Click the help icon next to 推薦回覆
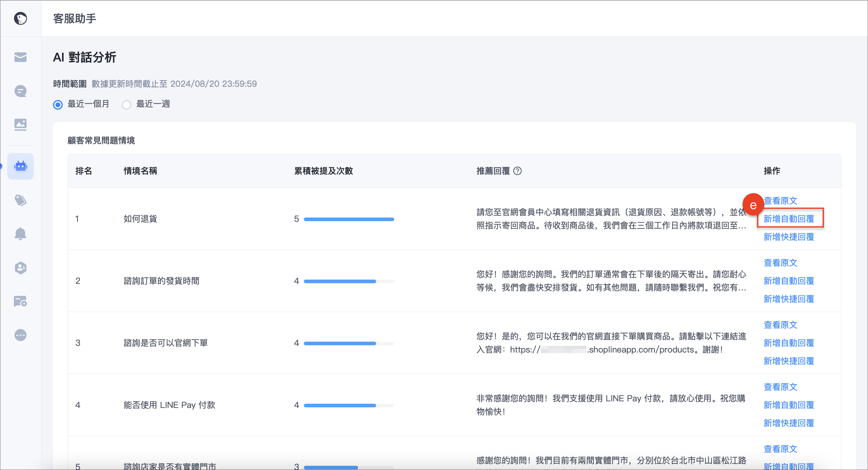 (517, 171)
